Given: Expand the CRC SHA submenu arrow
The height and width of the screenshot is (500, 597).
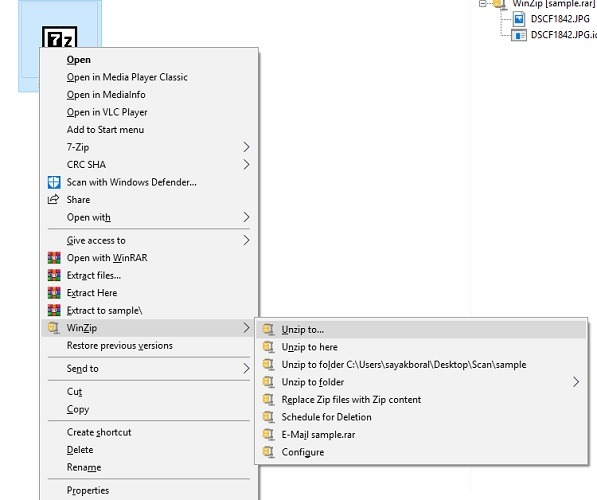Looking at the screenshot, I should click(x=246, y=165).
